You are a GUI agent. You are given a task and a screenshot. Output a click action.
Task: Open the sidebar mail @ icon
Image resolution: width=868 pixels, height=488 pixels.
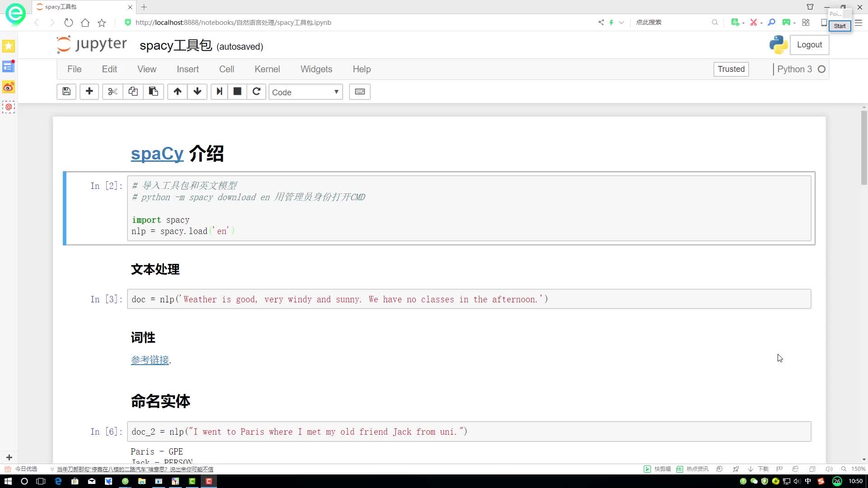coord(9,107)
